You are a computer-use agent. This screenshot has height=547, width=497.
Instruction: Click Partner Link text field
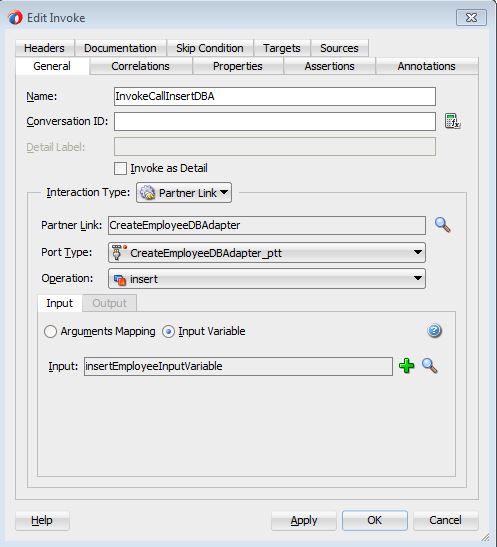point(267,225)
